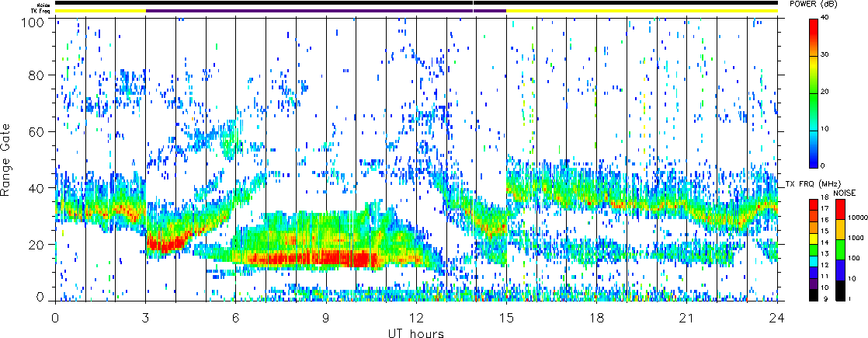The width and height of the screenshot is (868, 338).
Task: Click POWER colorbar tick label 0
Action: [825, 166]
